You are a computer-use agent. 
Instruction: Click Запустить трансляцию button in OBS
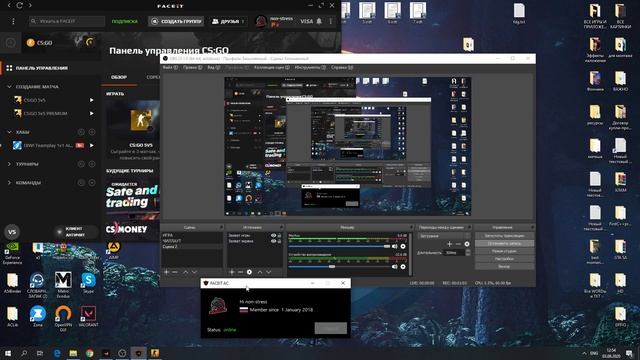pos(504,236)
